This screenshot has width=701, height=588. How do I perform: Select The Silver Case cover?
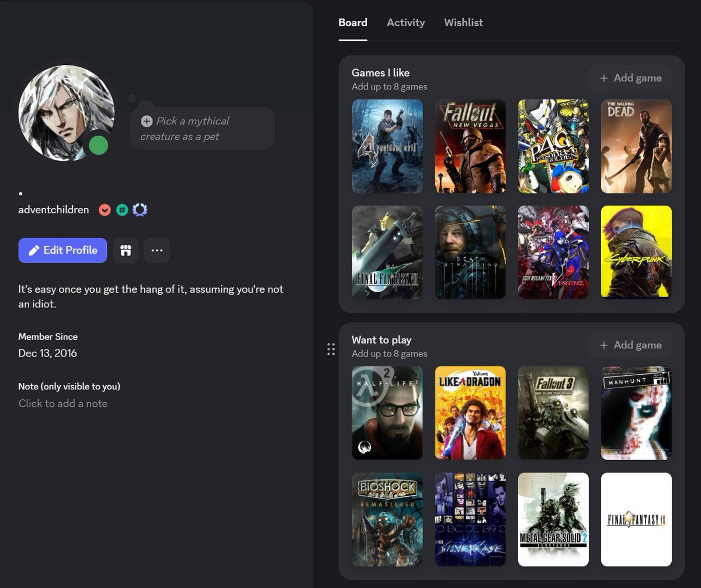pyautogui.click(x=470, y=520)
